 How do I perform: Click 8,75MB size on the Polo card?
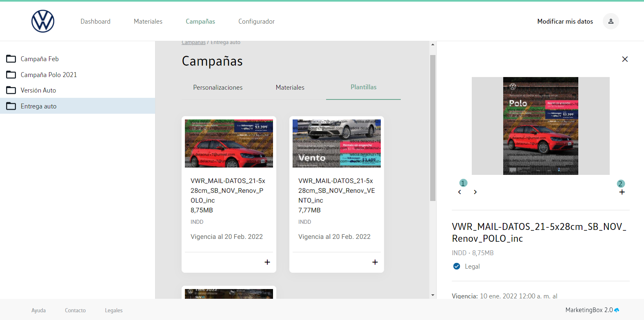click(202, 210)
